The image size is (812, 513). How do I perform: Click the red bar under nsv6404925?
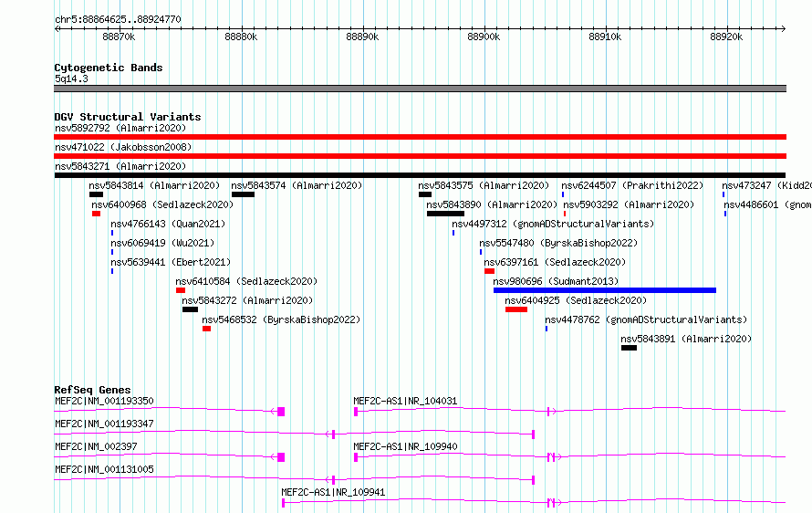[x=516, y=309]
